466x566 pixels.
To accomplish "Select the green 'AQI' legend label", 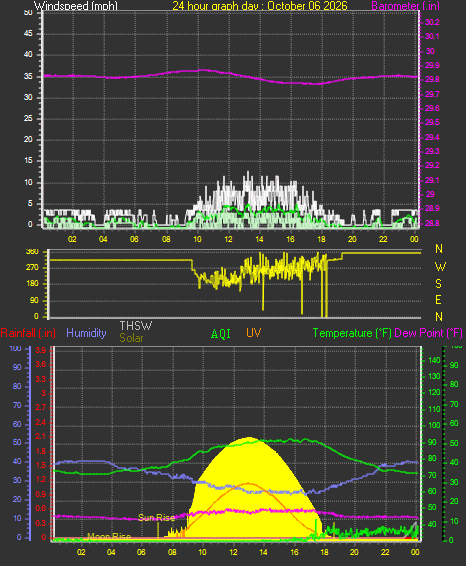I will (221, 334).
